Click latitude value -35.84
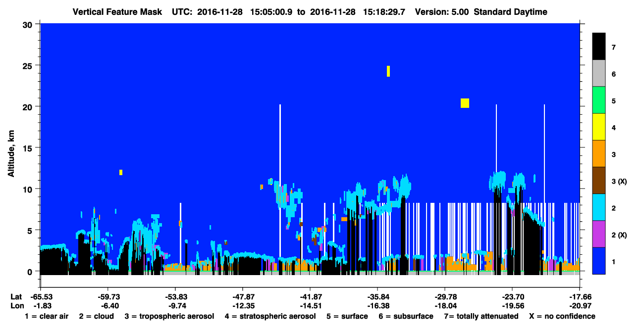Image resolution: width=644 pixels, height=330 pixels. [x=377, y=297]
